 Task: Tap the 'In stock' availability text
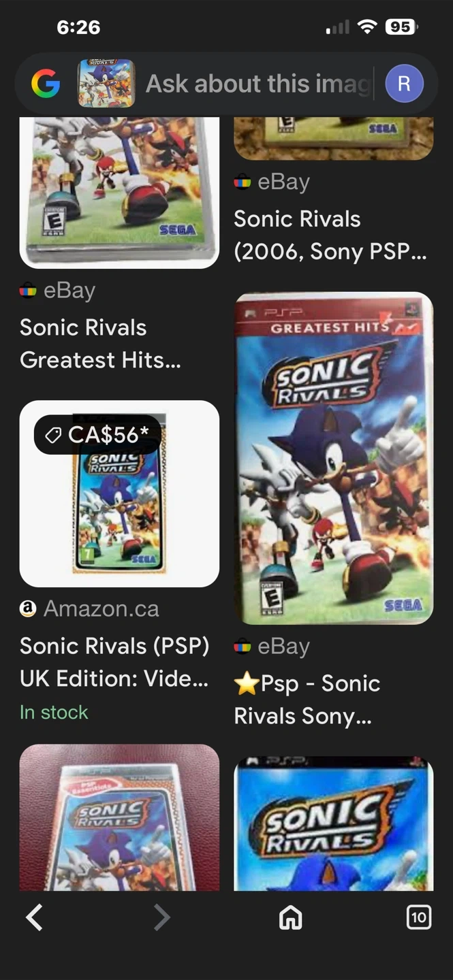(54, 712)
